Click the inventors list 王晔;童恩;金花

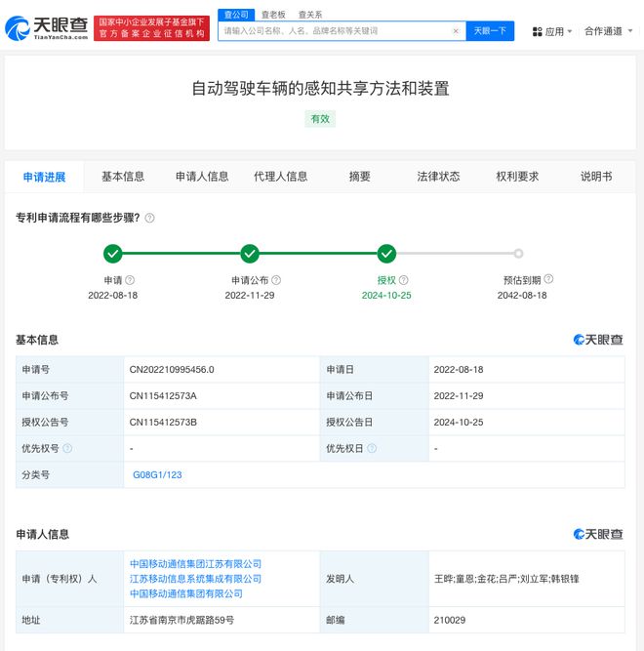(x=506, y=579)
